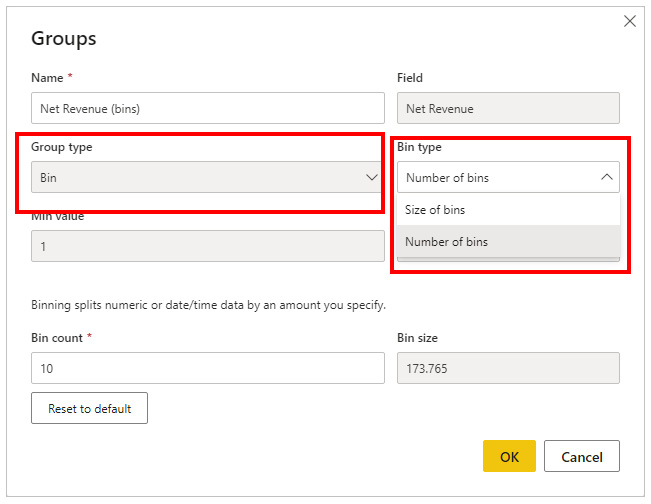The height and width of the screenshot is (504, 651).
Task: Click the Net Revenue Field box
Action: coord(508,108)
